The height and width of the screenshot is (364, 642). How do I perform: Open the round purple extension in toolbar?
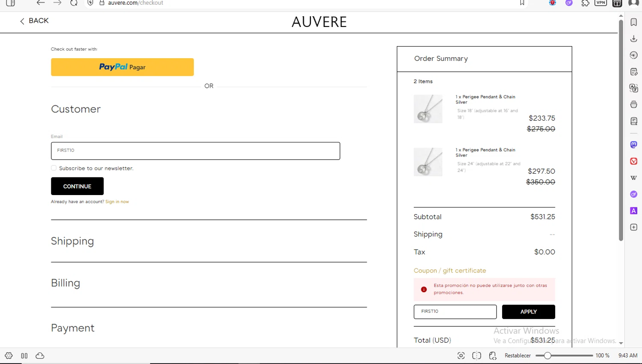click(x=569, y=3)
